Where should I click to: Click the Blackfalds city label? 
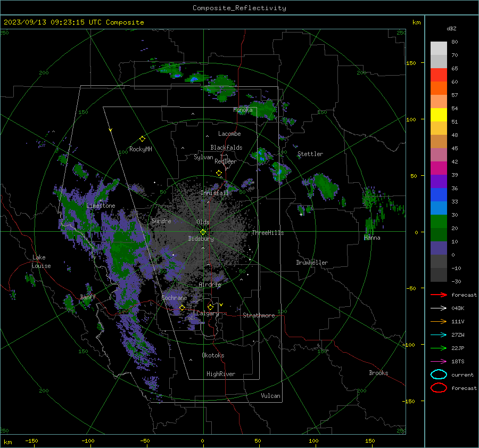226,148
